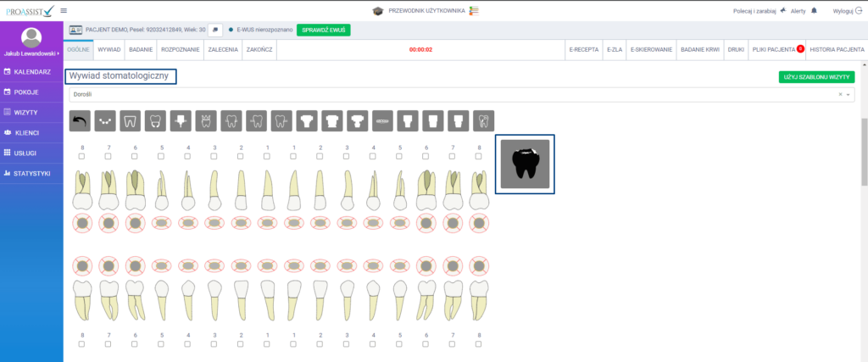Expand the Dorośli dropdown arrow
The width and height of the screenshot is (868, 362).
tap(849, 95)
